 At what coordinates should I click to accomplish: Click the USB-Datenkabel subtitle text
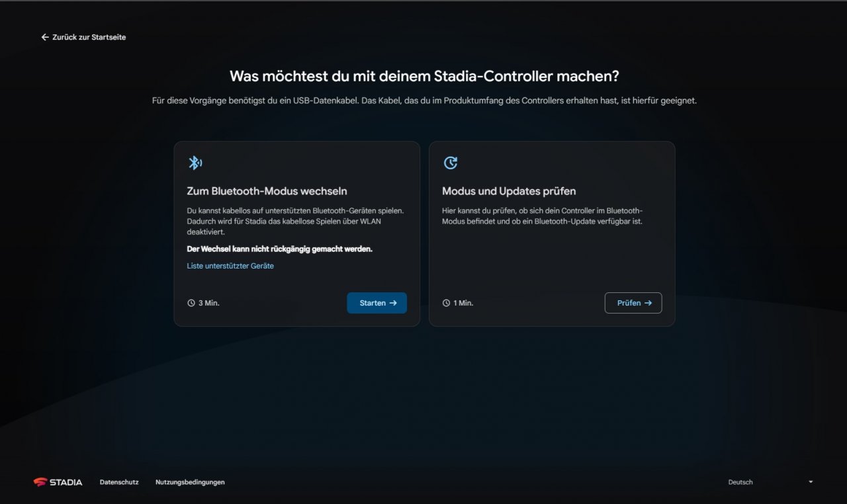click(424, 101)
